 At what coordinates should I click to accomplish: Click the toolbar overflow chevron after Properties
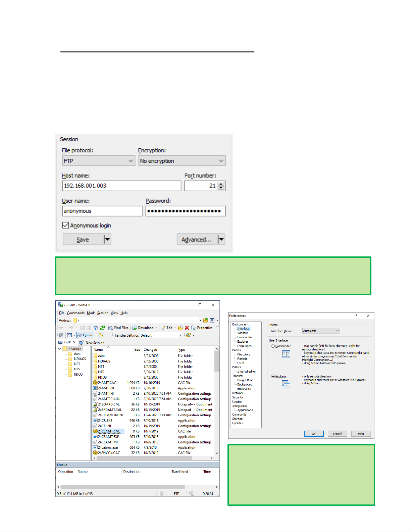coord(217,327)
